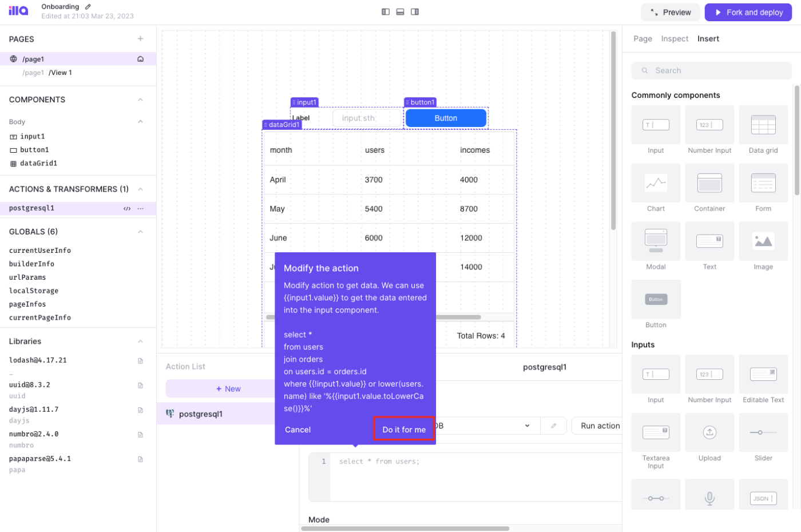Viewport: 801px width, 532px height.
Task: Select the Number Input icon under Commonly components
Action: click(709, 125)
